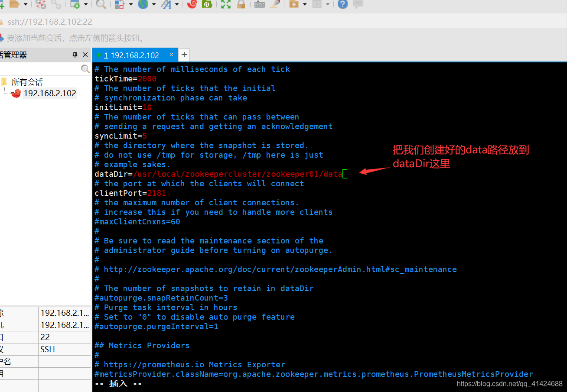Viewport: 567px width, 392px height.
Task: Click the globe encoding icon
Action: point(143,4)
